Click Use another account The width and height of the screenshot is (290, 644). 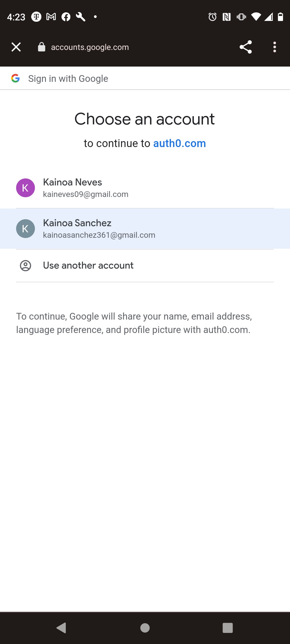[x=145, y=266]
